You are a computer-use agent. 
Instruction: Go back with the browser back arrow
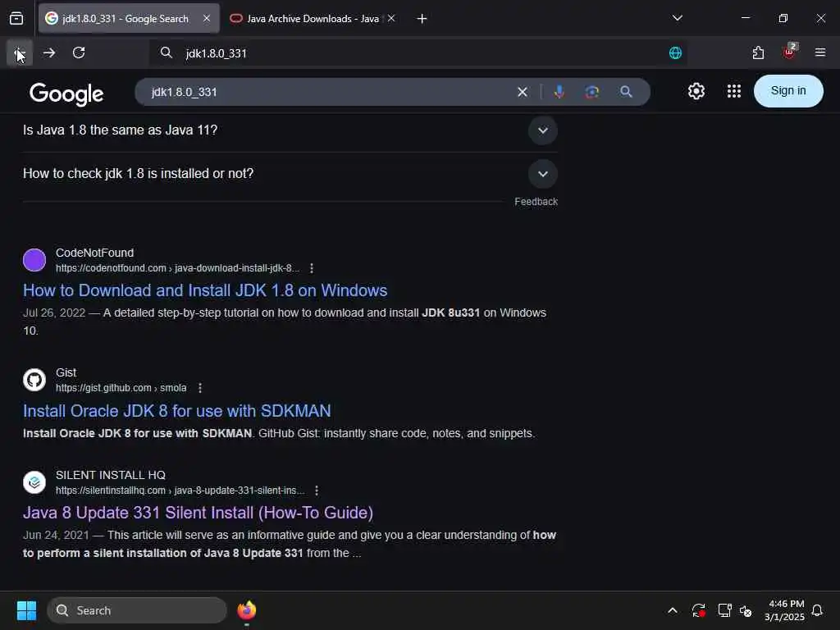point(20,52)
